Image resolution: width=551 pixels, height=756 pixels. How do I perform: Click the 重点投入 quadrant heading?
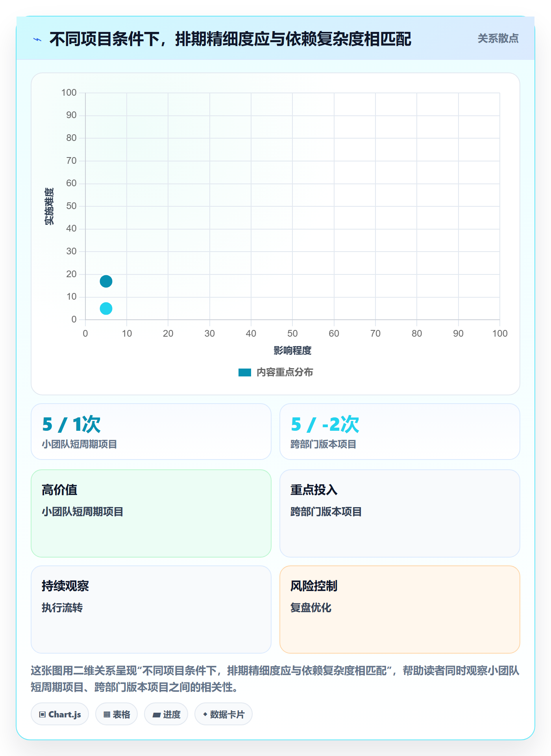(x=314, y=490)
